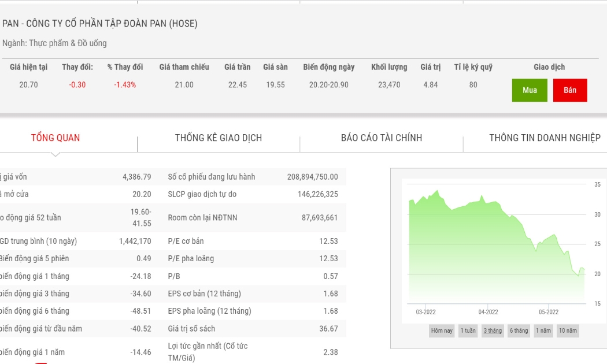The width and height of the screenshot is (607, 364).
Task: Open the BÁO CÁO TÀI CHÍNH tab
Action: pos(382,138)
